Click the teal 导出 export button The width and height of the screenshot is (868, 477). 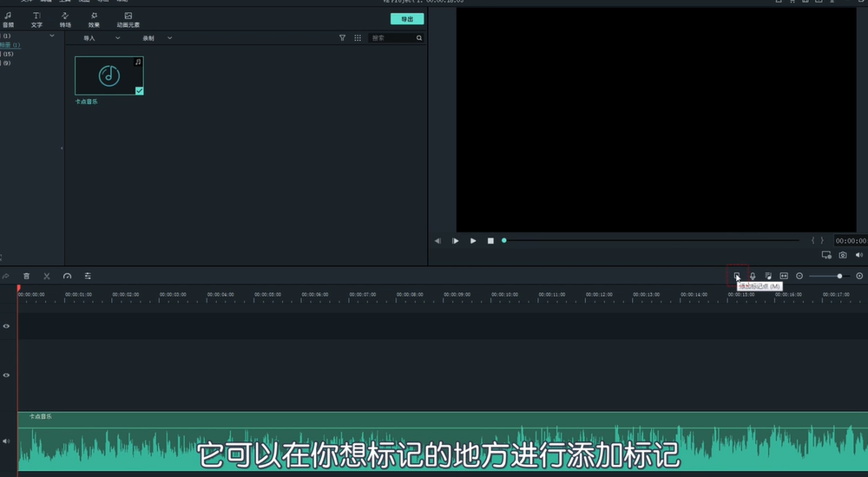(x=407, y=19)
